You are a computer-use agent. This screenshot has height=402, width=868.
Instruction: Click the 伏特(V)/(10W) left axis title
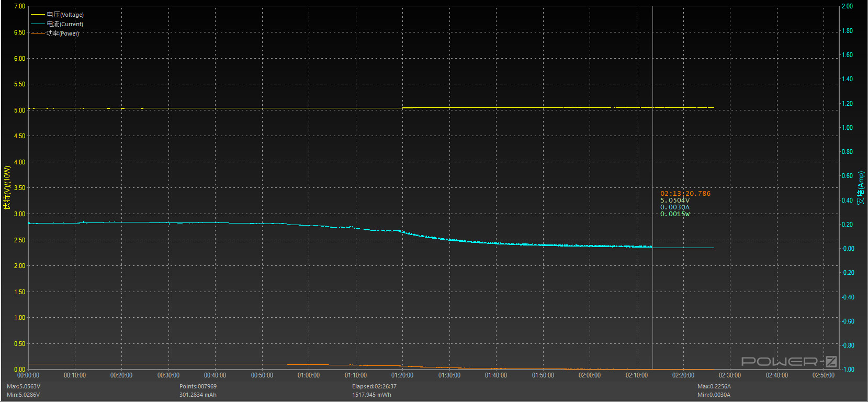(7, 187)
